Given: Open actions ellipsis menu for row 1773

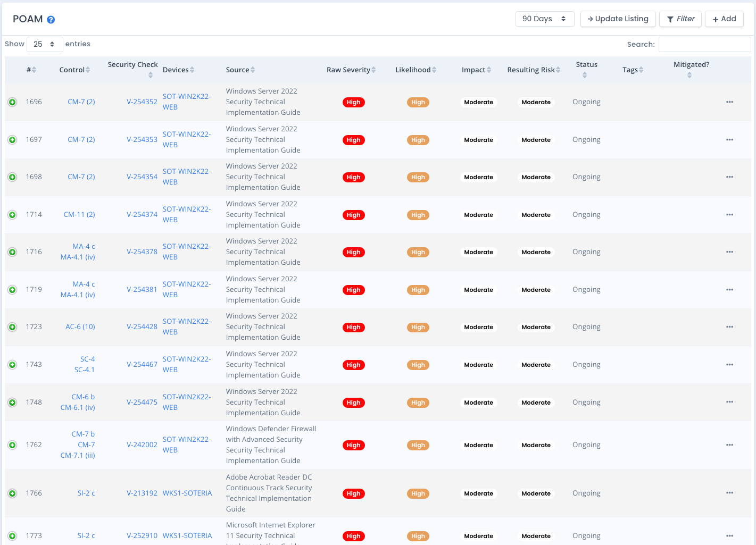Looking at the screenshot, I should click(x=729, y=536).
